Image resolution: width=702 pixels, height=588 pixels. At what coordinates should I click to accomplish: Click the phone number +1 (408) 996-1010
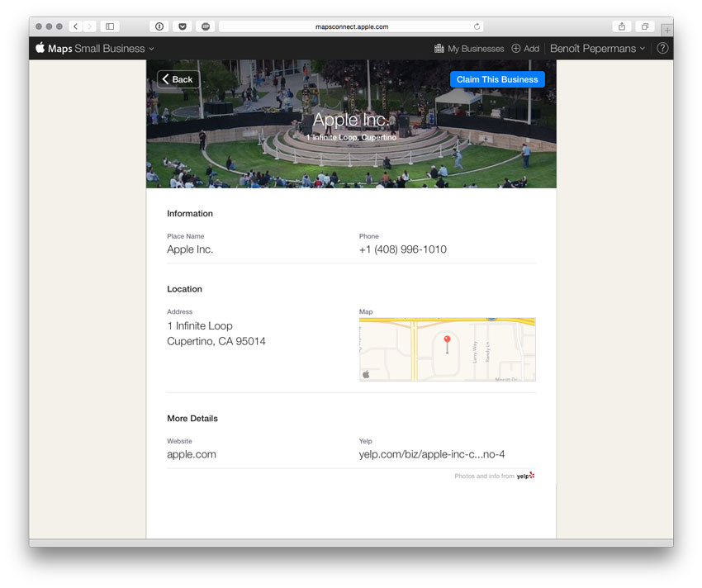pos(402,249)
